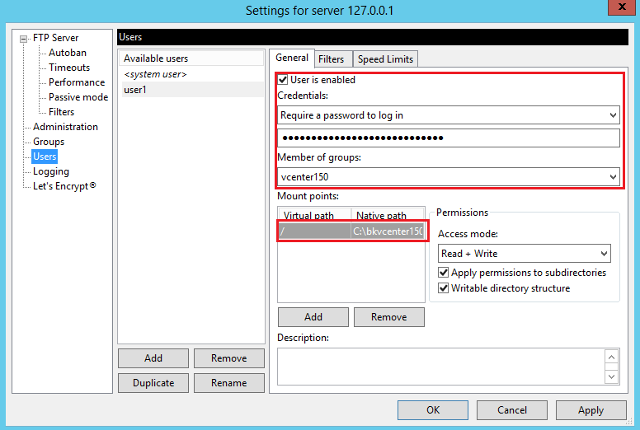Disable Writable directory structure option
The width and height of the screenshot is (640, 430).
(444, 288)
